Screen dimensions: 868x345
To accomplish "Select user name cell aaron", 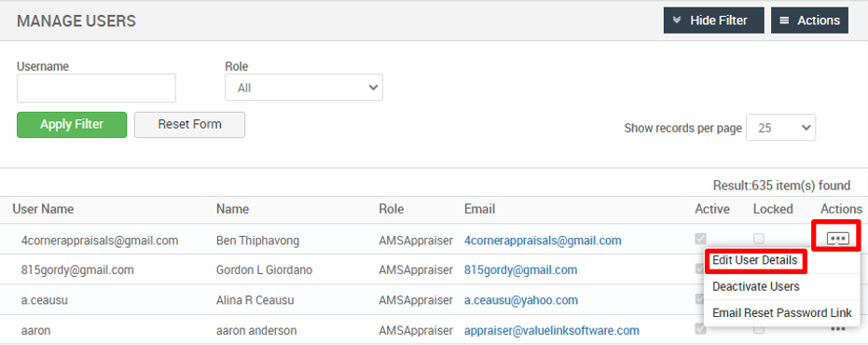I will coord(36,331).
